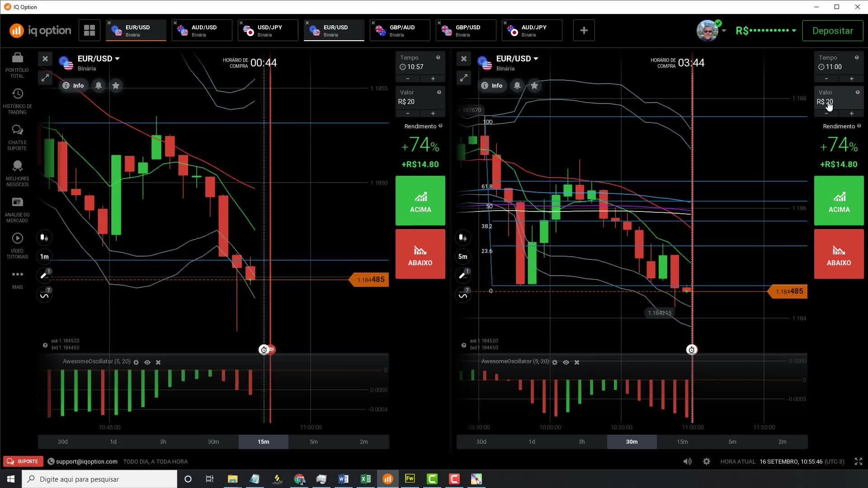Open right chart Tempo expiry selector

click(x=839, y=63)
